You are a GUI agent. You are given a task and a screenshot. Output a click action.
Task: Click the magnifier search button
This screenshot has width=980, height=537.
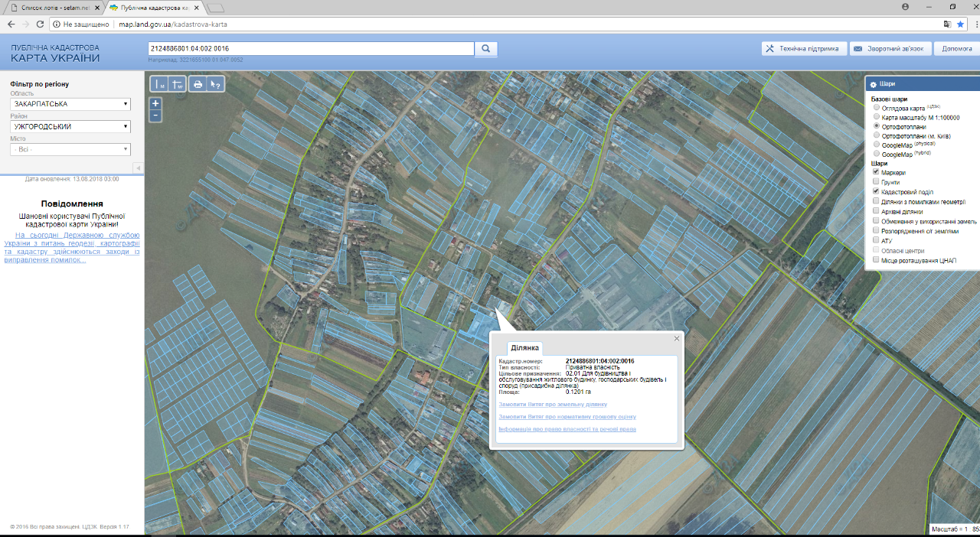coord(486,49)
